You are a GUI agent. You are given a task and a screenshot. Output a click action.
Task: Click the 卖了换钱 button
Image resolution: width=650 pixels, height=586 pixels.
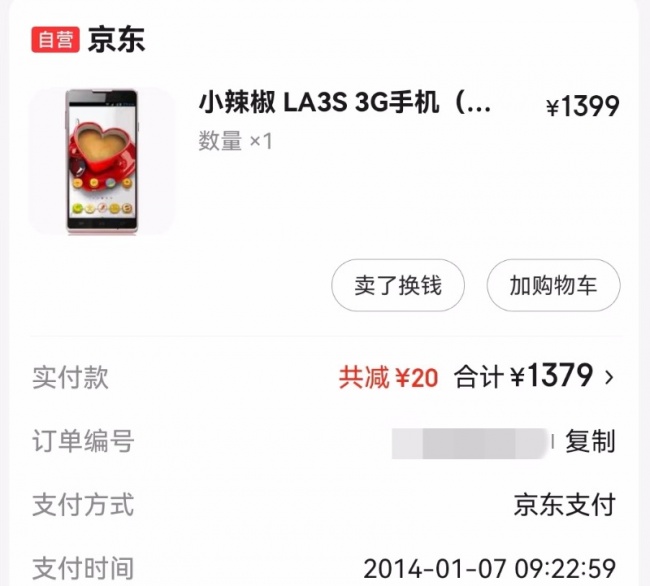(398, 285)
